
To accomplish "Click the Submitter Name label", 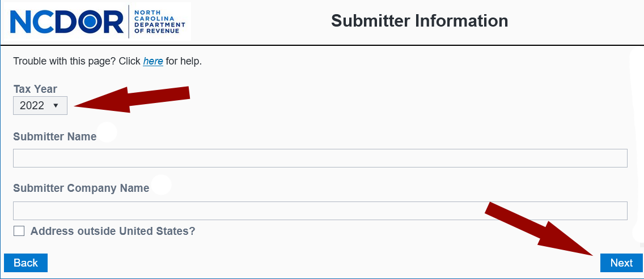I will 54,136.
